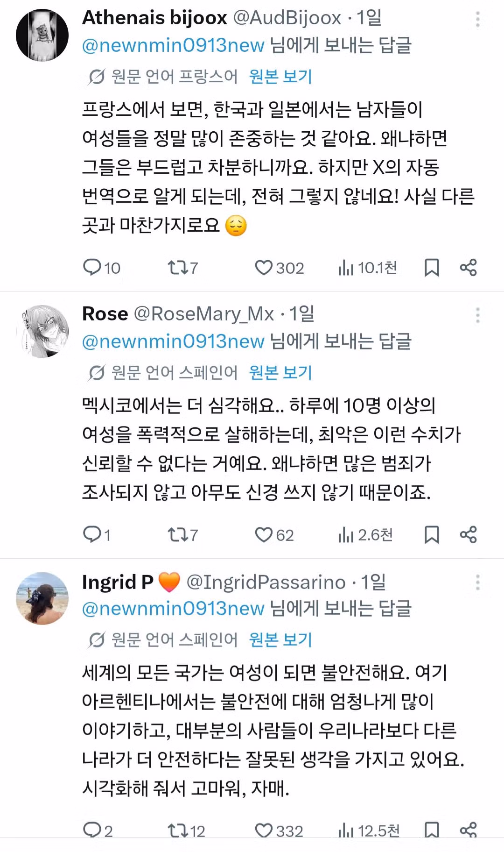Image resolution: width=504 pixels, height=852 pixels.
Task: Click the @newnmin0913new mention in Rose's reply
Action: [172, 341]
